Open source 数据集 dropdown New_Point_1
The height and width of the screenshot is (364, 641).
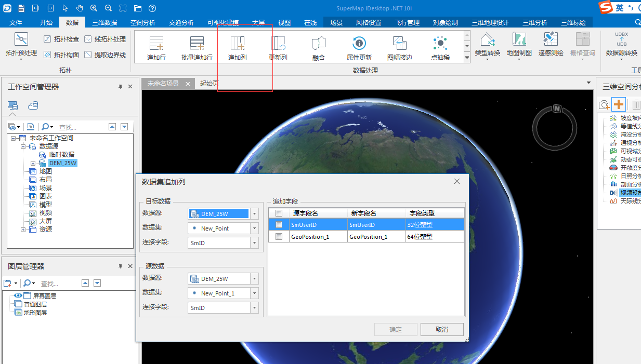(x=254, y=293)
